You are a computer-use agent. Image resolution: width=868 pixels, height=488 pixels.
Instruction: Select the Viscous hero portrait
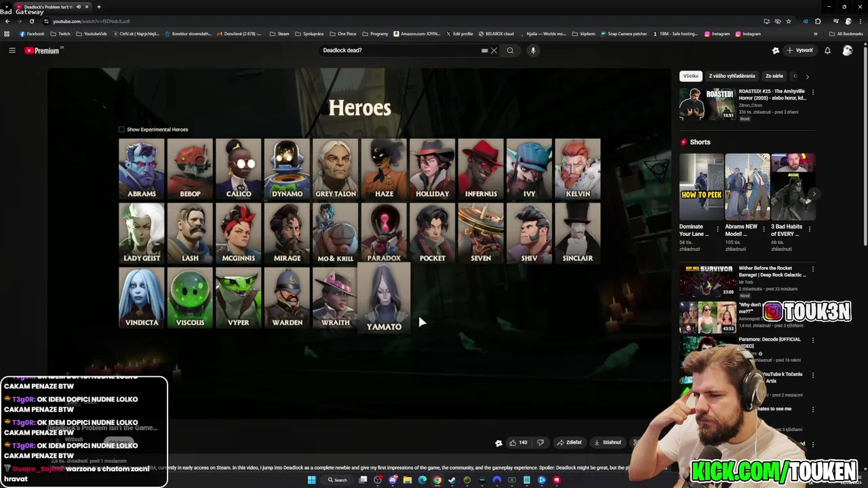(x=190, y=298)
